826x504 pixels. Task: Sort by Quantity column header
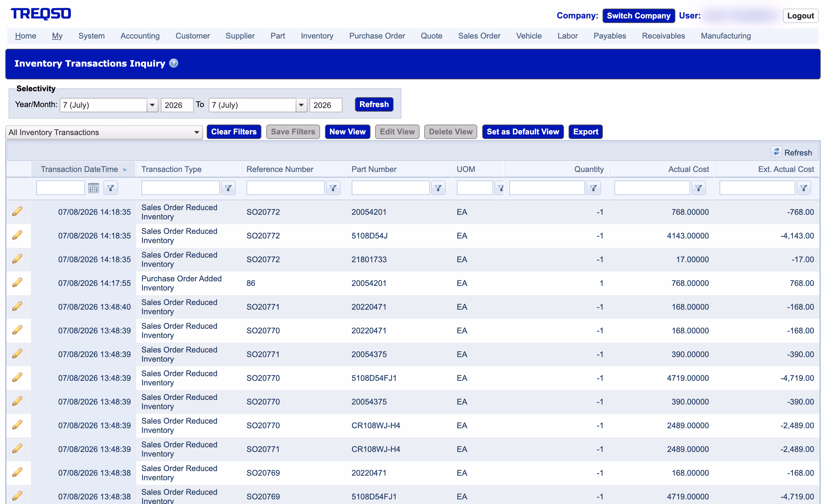coord(589,169)
